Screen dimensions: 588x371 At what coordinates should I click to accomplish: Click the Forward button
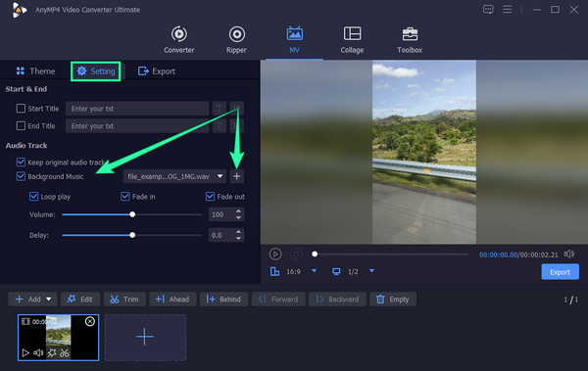coord(278,299)
